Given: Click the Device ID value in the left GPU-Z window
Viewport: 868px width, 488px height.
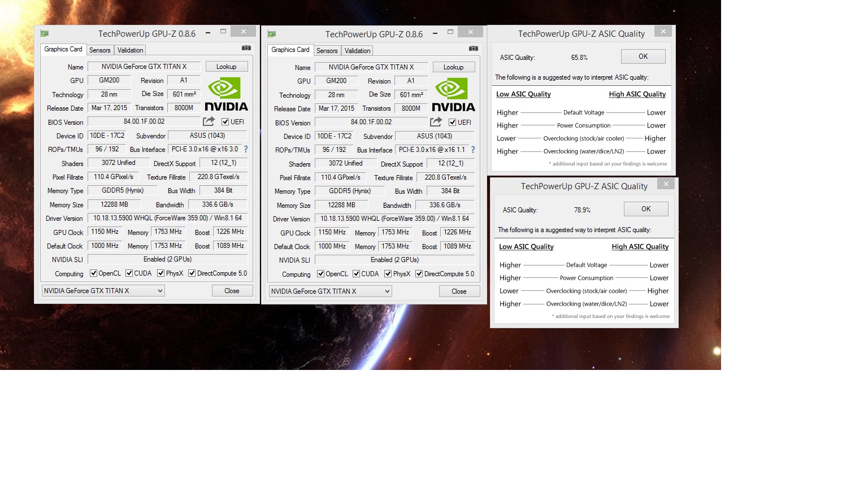Looking at the screenshot, I should (x=107, y=136).
